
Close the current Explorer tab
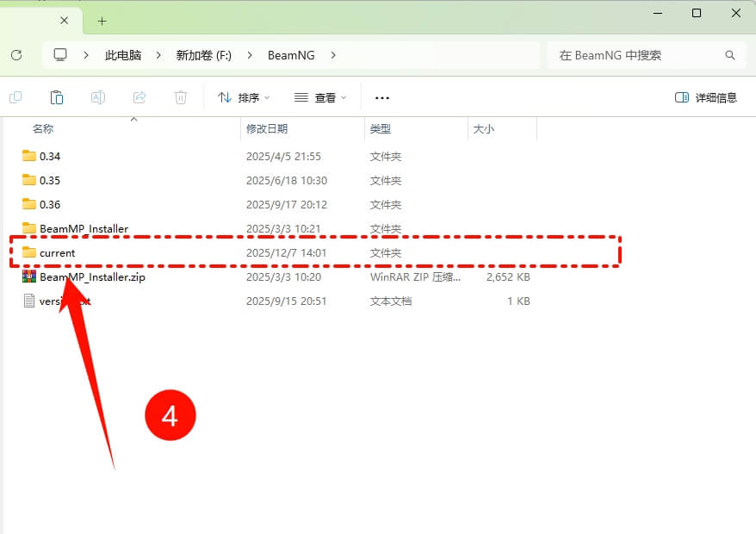pyautogui.click(x=65, y=21)
